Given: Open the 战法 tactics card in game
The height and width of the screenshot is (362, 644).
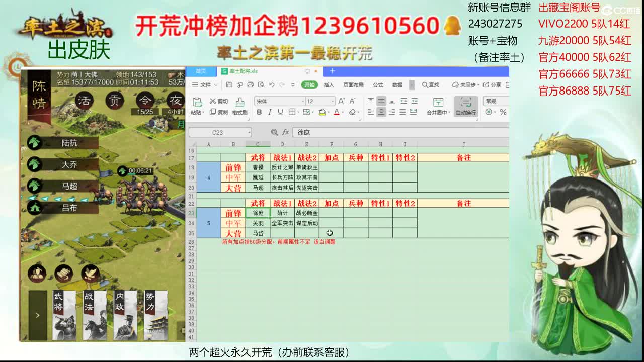Looking at the screenshot, I should 95,315.
